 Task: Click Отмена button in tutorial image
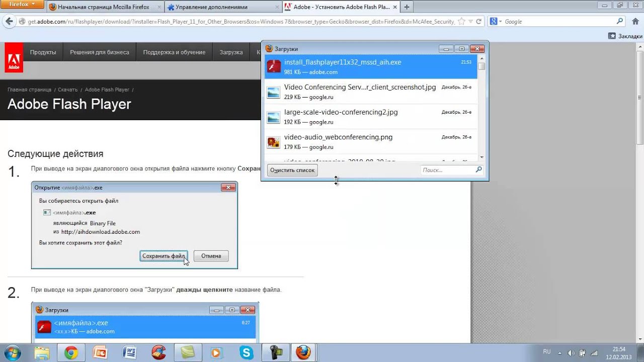[211, 256]
